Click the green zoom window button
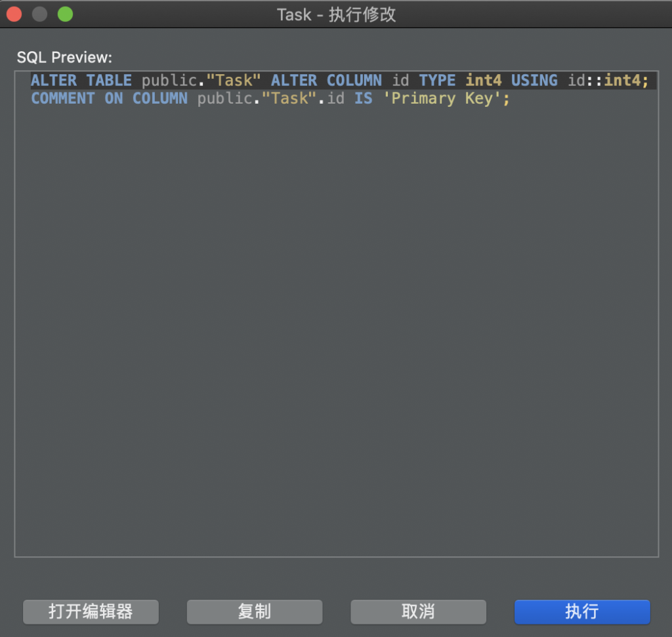The image size is (672, 637). (65, 14)
